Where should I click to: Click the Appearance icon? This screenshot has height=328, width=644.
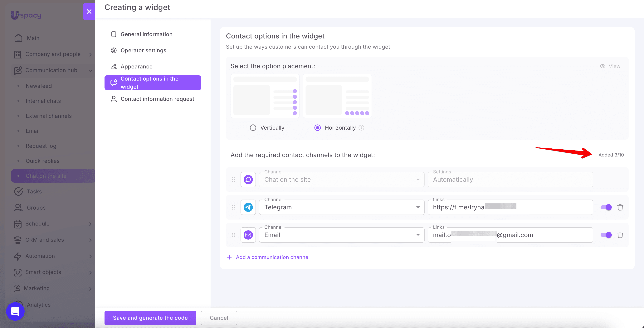pos(114,67)
